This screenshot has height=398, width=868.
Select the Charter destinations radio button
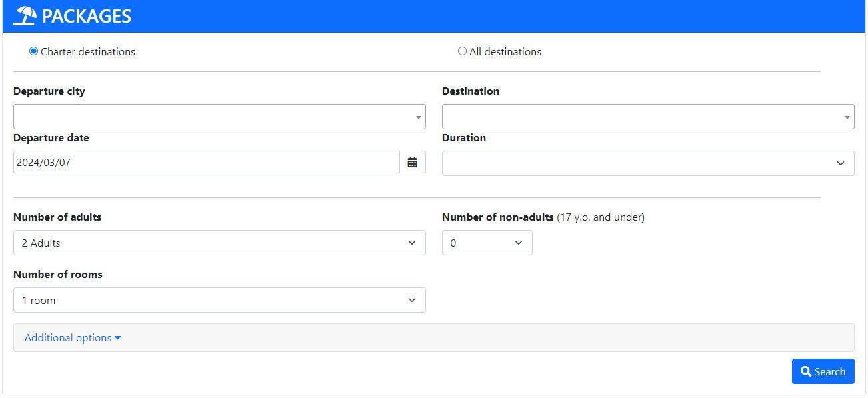tap(33, 51)
